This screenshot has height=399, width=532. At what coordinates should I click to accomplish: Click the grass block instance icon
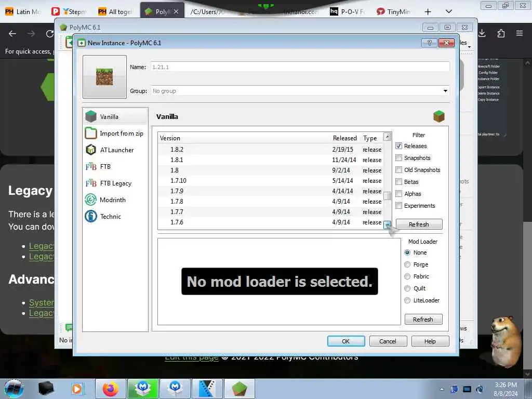(x=104, y=77)
